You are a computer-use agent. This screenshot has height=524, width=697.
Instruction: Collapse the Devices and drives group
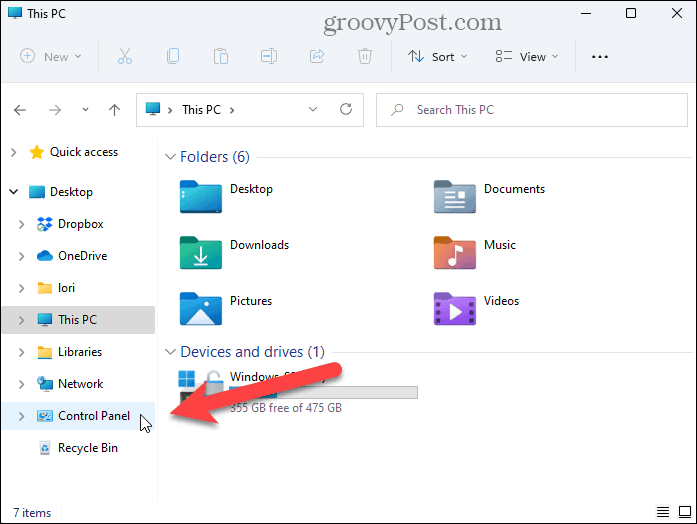tap(170, 352)
